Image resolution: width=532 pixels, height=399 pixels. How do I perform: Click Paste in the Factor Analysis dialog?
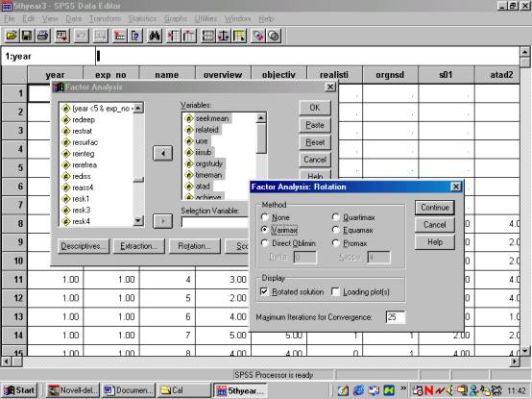(x=315, y=125)
